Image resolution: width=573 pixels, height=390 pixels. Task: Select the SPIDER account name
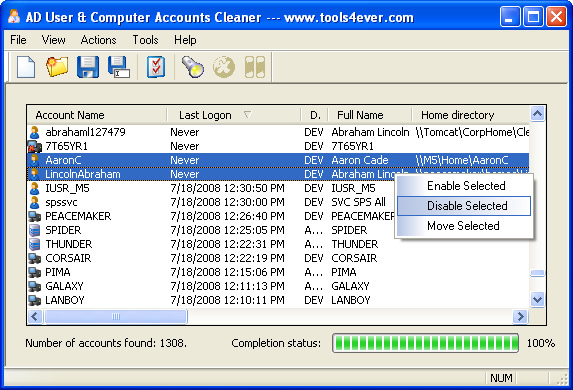pos(63,231)
